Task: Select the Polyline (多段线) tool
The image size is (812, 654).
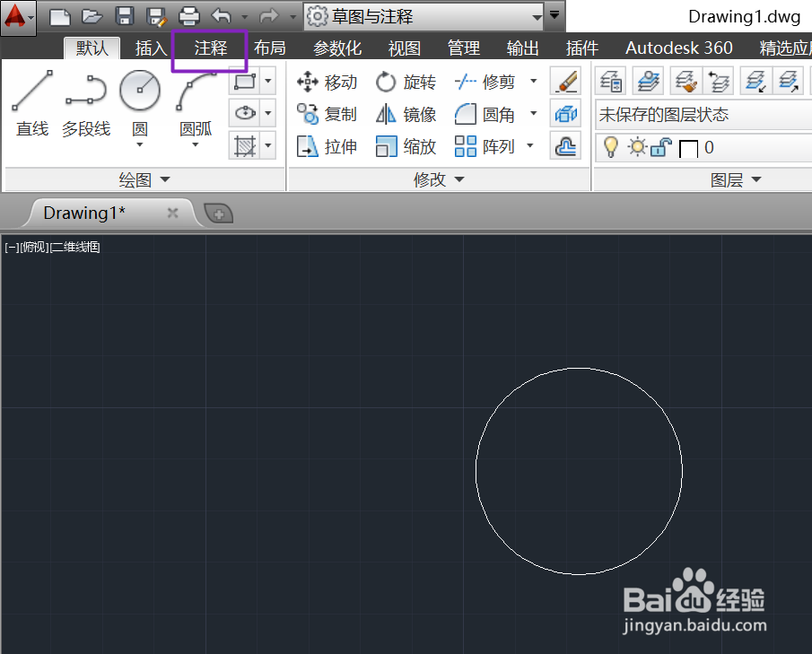Action: [86, 104]
